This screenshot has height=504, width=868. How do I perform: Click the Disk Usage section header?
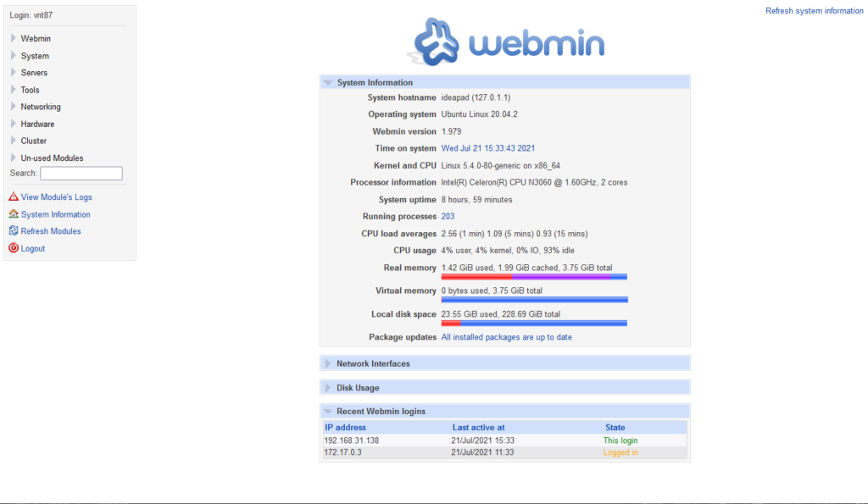coord(505,388)
